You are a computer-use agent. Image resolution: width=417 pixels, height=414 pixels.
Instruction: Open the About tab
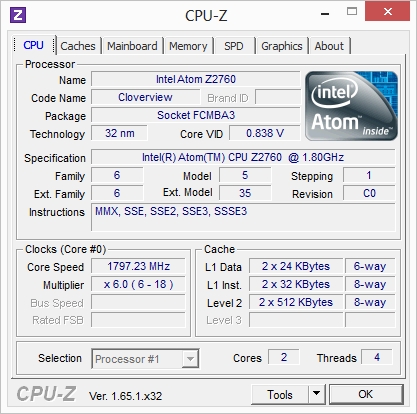[329, 46]
